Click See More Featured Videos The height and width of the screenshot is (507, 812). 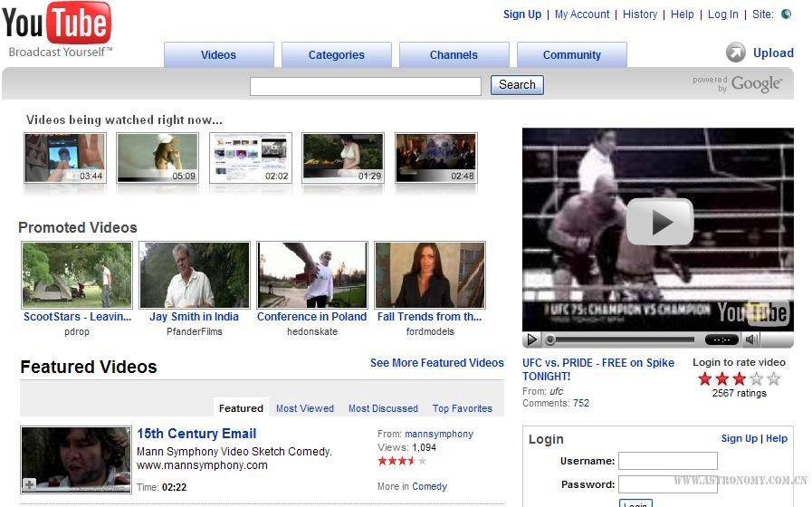437,362
